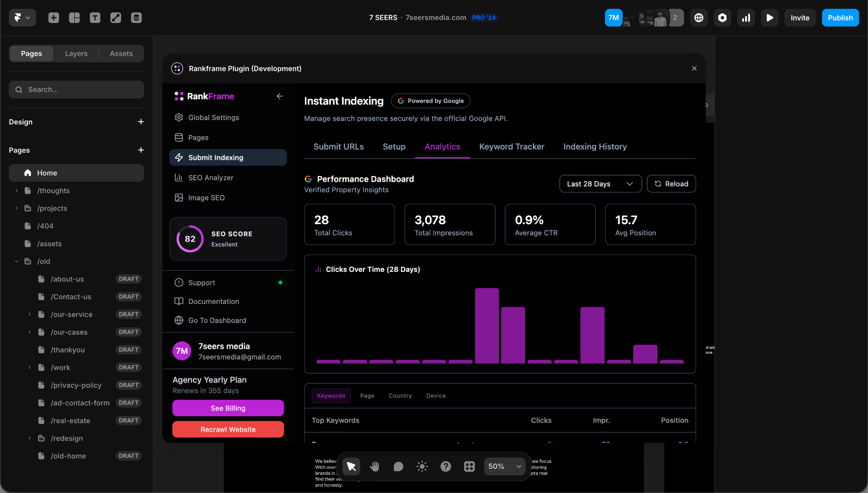Open the CMS database icon in the toolbar
868x493 pixels.
point(137,18)
